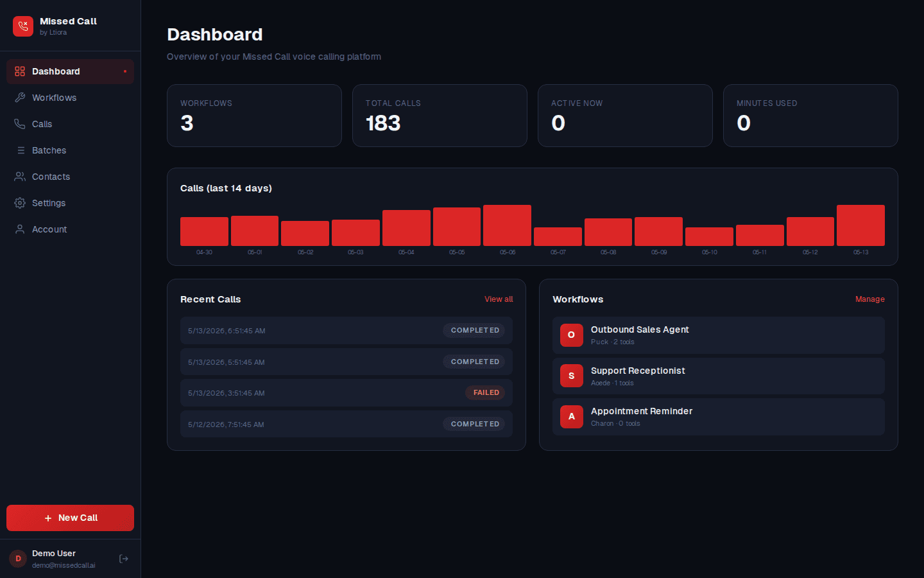Open the Account page
This screenshot has width=924, height=578.
(70, 229)
